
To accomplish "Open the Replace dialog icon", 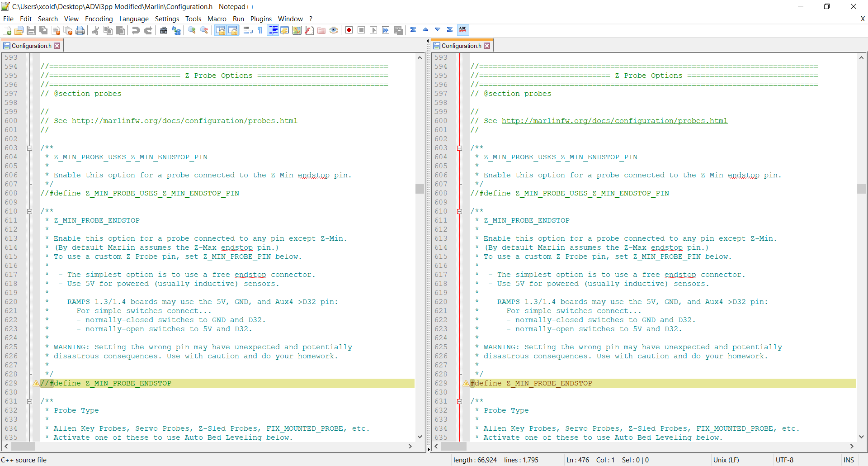I will pyautogui.click(x=176, y=30).
